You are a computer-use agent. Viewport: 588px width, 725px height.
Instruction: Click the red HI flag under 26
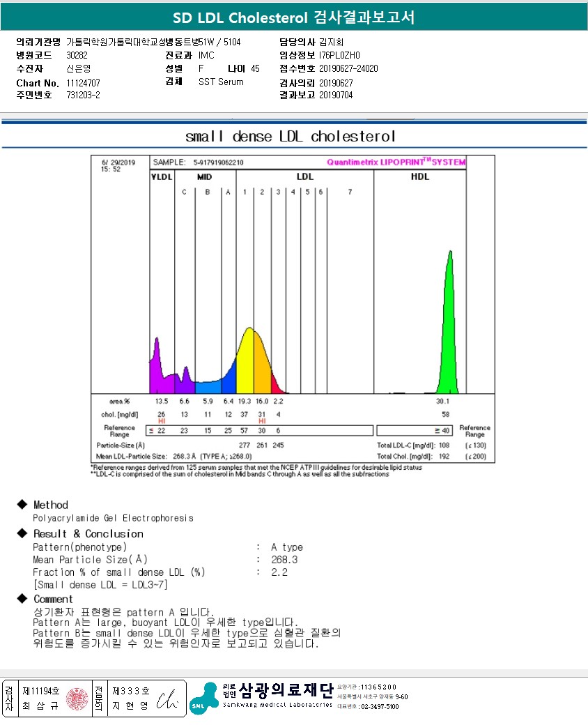pyautogui.click(x=162, y=421)
